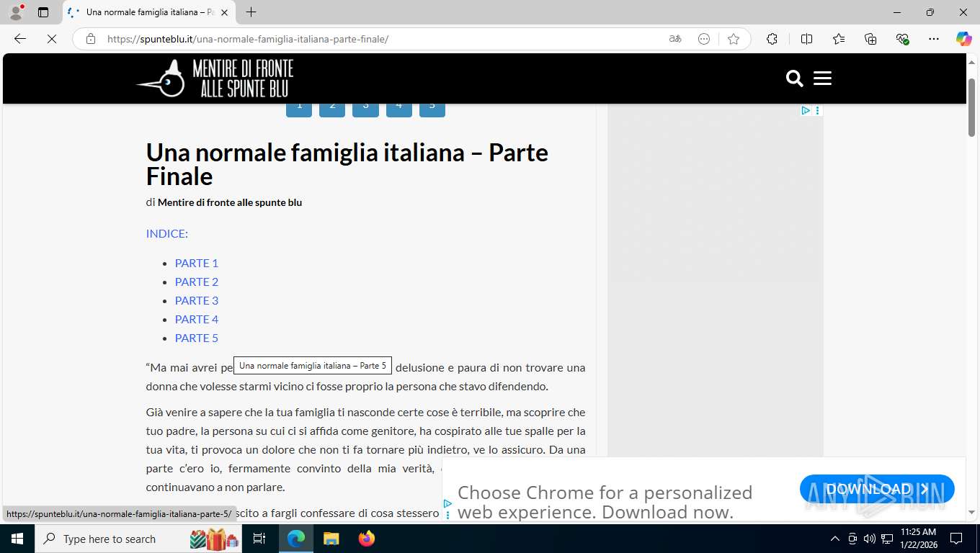The width and height of the screenshot is (980, 553).
Task: Open the user profile icon
Action: tap(16, 12)
